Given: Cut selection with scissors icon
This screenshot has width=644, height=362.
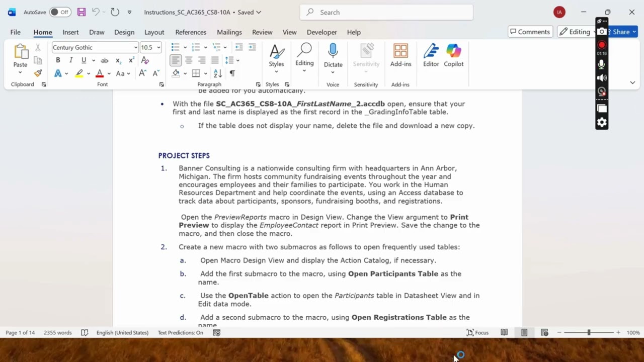Looking at the screenshot, I should (38, 48).
